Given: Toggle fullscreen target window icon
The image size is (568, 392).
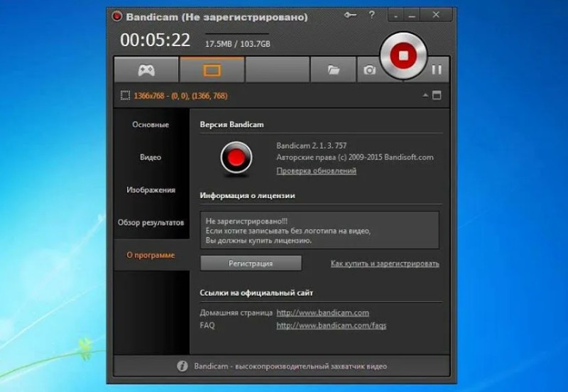Looking at the screenshot, I should click(x=437, y=96).
